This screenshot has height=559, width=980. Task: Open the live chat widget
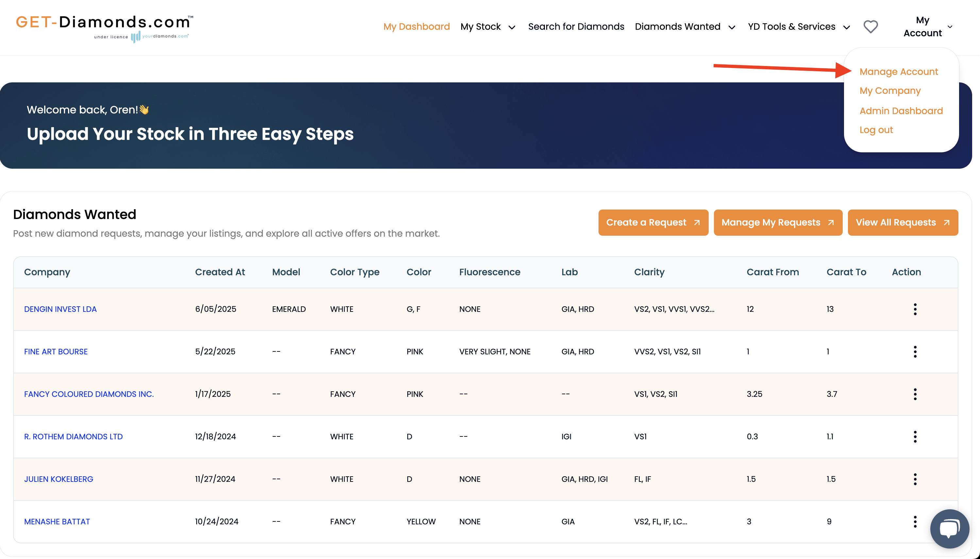[x=949, y=529]
